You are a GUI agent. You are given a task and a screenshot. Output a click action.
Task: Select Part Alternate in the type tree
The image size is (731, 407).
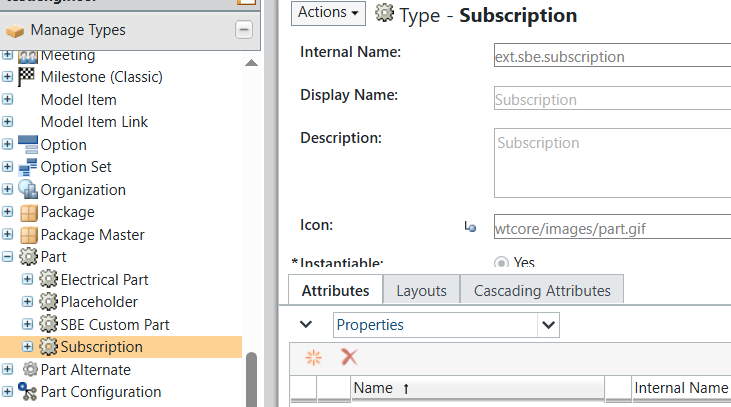[85, 370]
